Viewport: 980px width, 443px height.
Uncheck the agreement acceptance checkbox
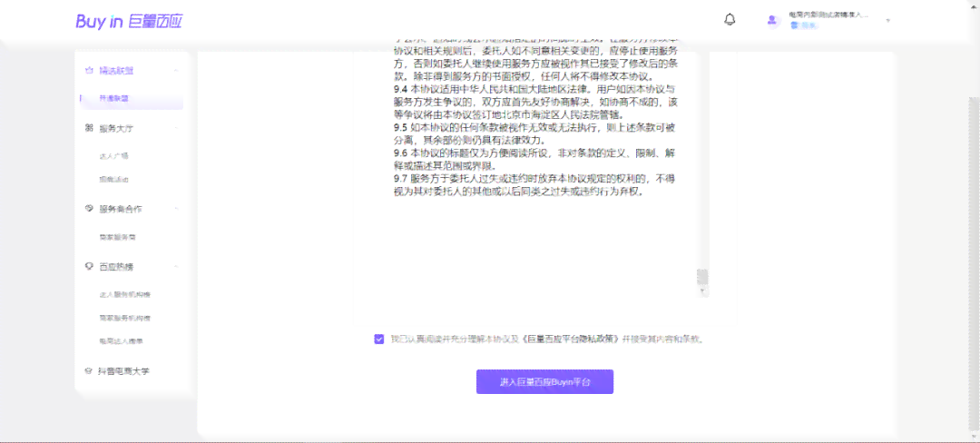point(378,340)
